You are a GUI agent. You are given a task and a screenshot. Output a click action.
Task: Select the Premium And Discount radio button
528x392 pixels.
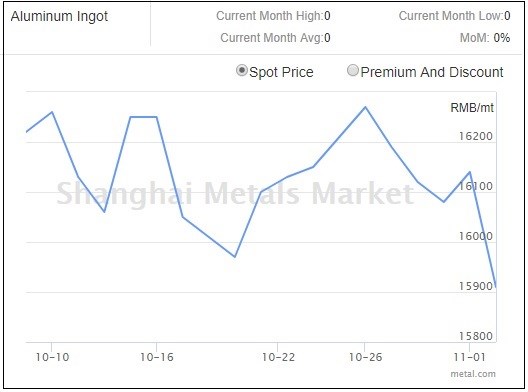[353, 71]
